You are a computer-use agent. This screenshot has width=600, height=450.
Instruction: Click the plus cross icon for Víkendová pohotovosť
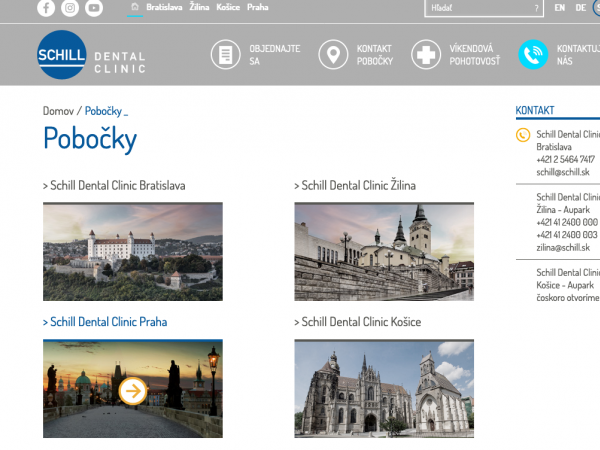[426, 55]
